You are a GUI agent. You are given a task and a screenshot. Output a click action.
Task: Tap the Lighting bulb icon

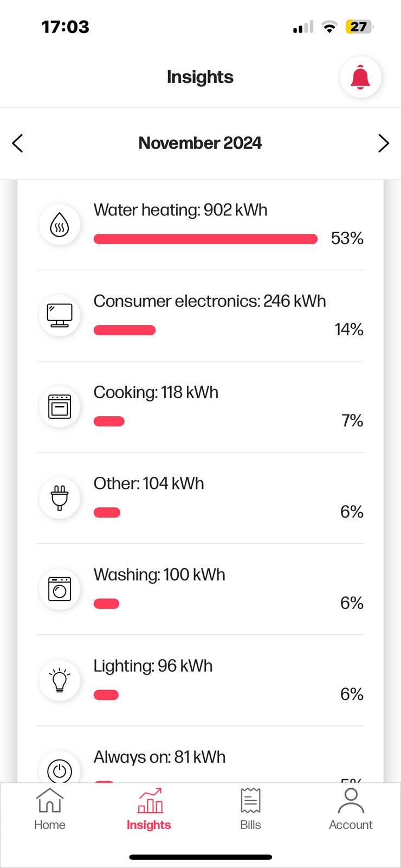pos(60,680)
